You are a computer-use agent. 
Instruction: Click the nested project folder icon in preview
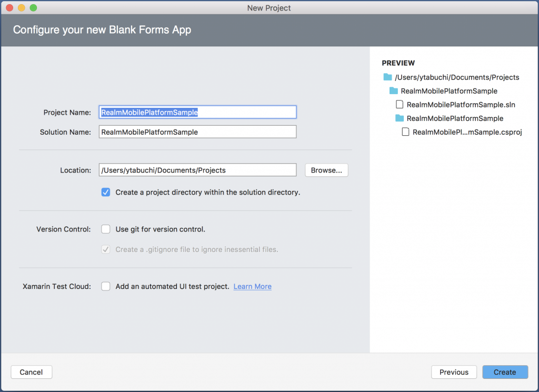coord(400,118)
